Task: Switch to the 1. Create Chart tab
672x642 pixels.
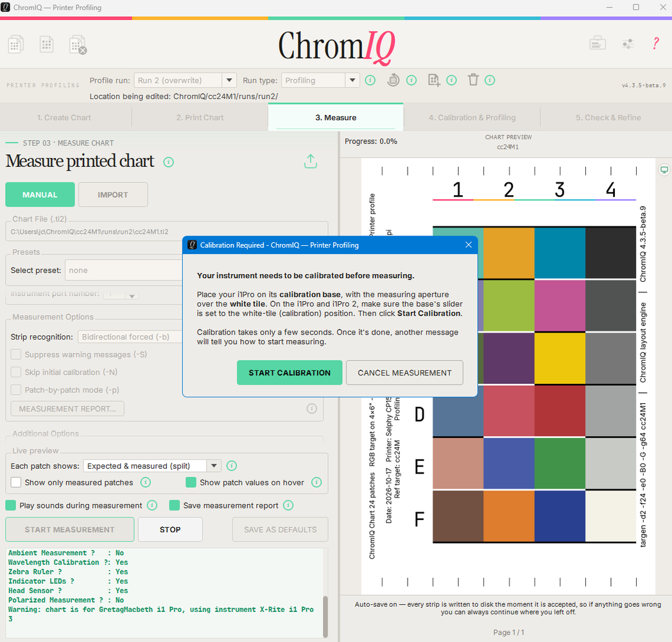Action: tap(64, 117)
